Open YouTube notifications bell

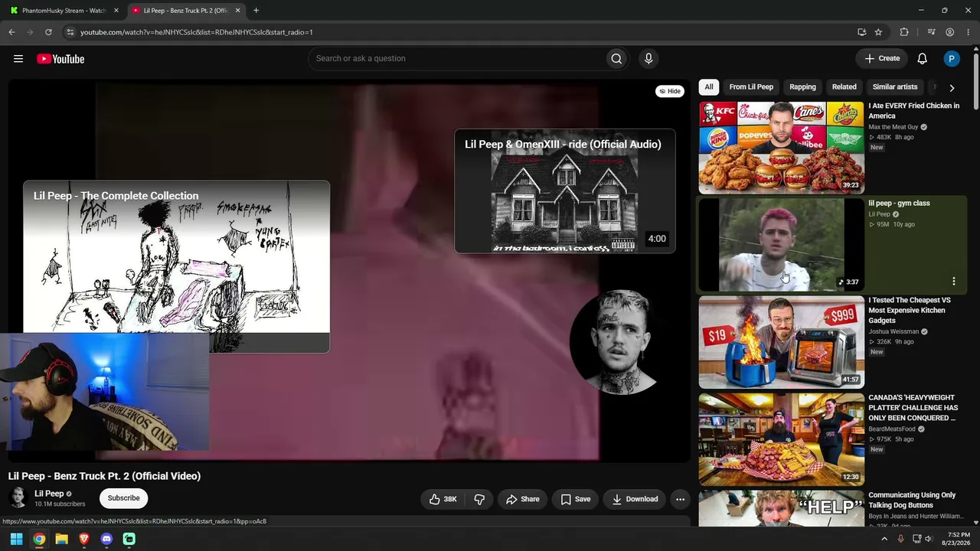pyautogui.click(x=923, y=59)
